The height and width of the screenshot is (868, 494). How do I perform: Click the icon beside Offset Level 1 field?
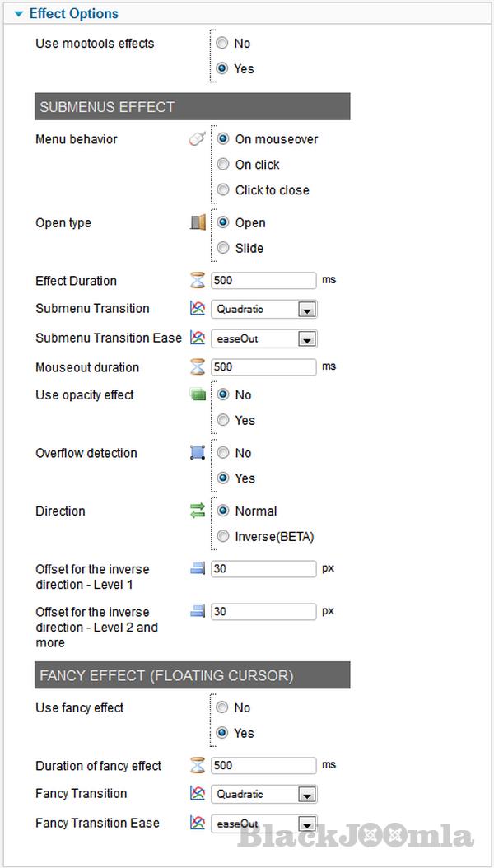click(x=198, y=569)
